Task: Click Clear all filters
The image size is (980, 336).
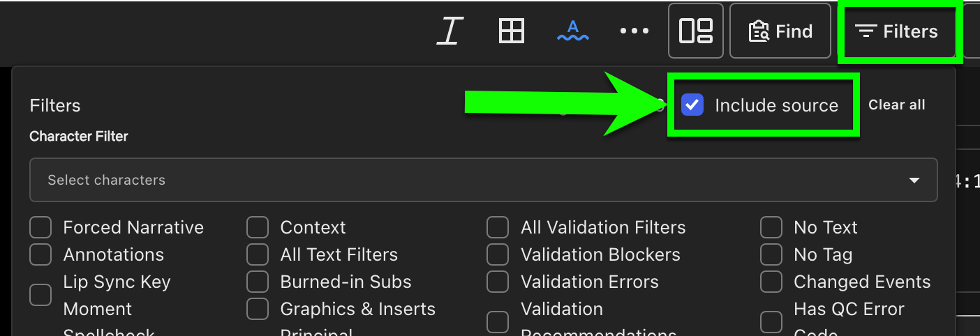Action: [x=896, y=105]
